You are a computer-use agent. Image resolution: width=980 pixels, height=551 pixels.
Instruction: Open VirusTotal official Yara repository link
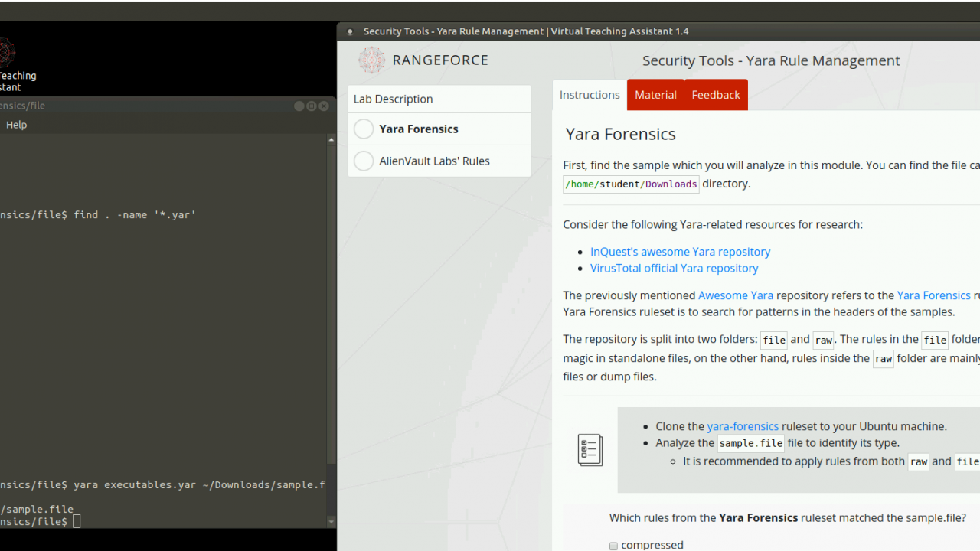[x=674, y=268]
